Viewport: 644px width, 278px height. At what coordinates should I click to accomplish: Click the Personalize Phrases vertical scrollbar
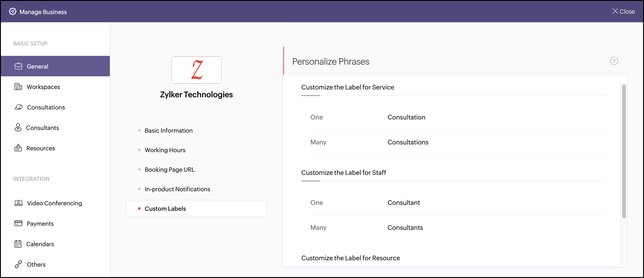(x=624, y=151)
